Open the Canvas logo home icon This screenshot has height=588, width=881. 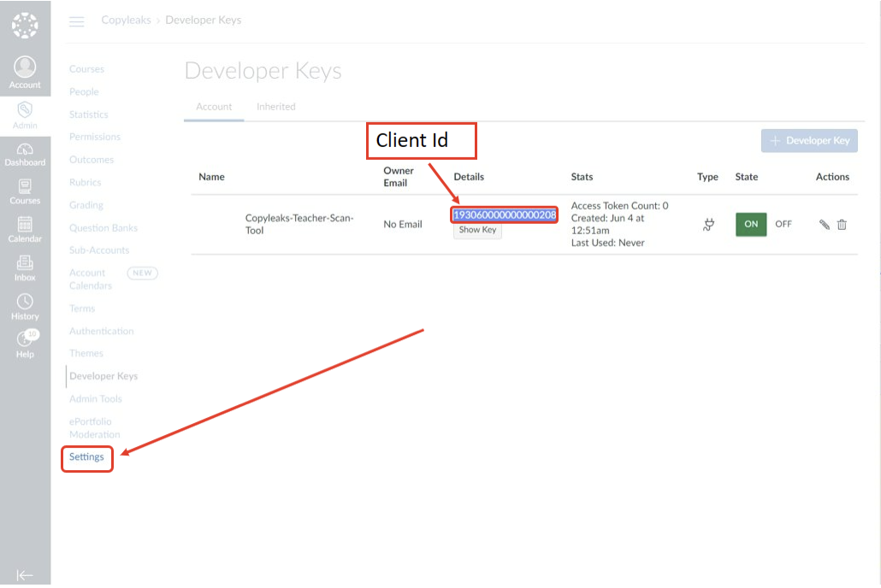click(25, 26)
